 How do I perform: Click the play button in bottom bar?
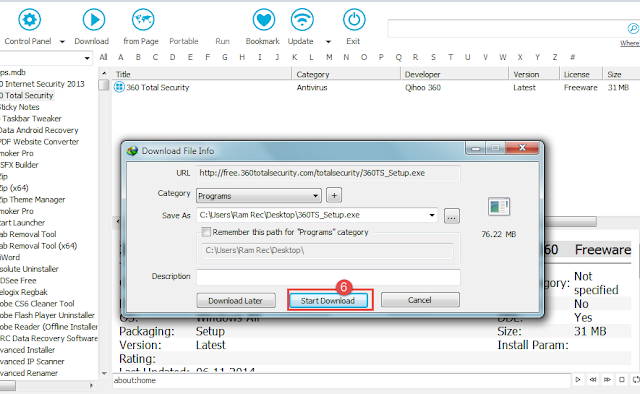click(578, 380)
